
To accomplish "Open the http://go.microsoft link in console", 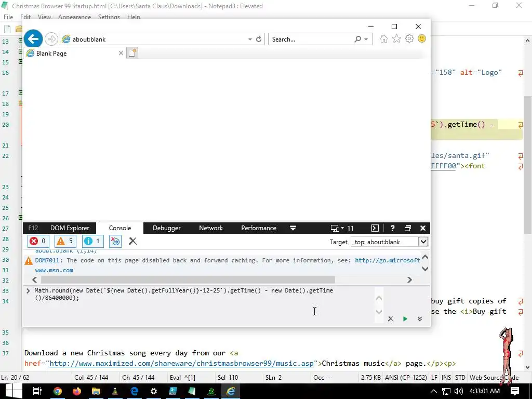I will click(x=388, y=260).
